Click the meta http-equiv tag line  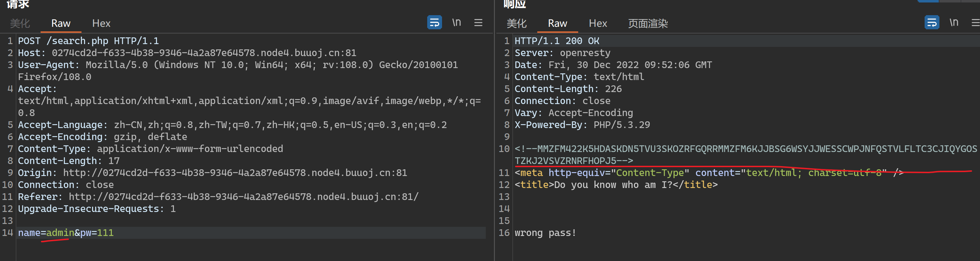[709, 173]
